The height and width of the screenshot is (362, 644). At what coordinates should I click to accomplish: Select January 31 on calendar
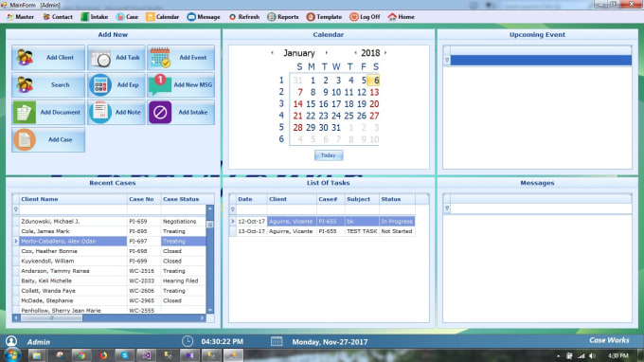336,128
